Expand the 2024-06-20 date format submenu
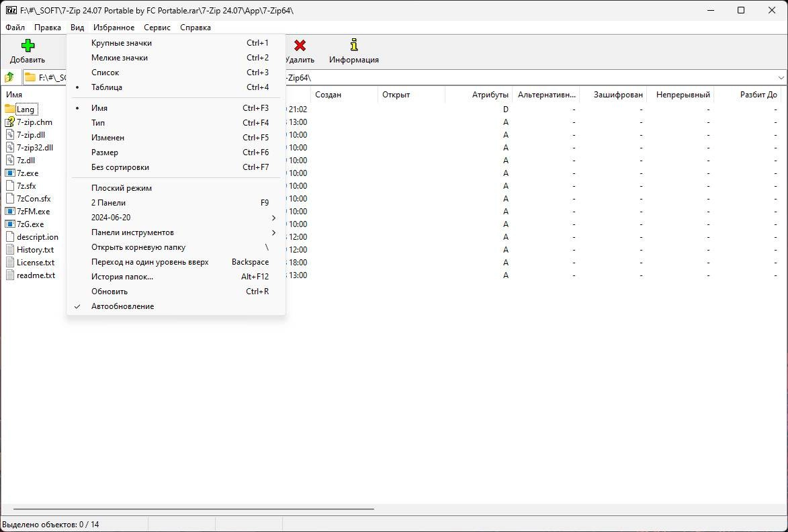 (176, 218)
